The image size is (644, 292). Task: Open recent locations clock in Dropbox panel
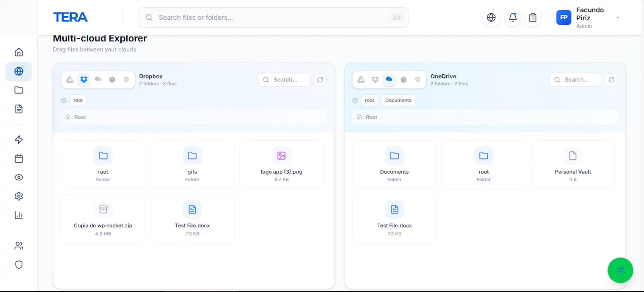(64, 100)
